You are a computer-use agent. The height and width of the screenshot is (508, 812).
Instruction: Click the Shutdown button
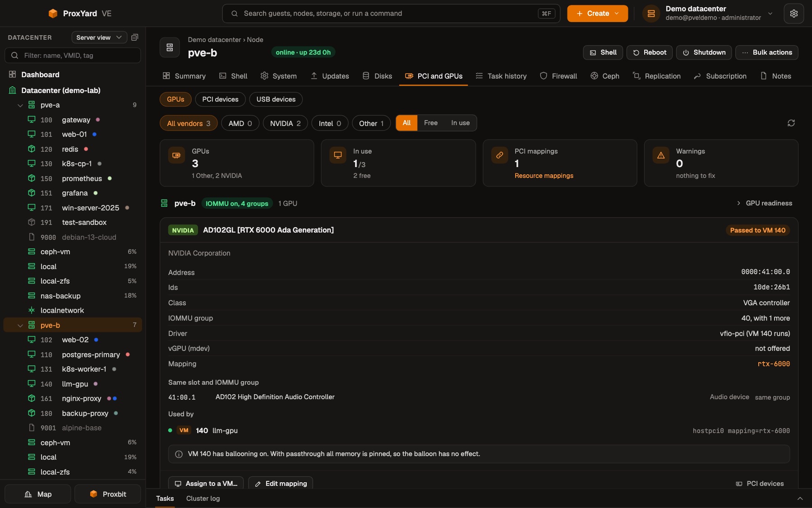(x=704, y=52)
